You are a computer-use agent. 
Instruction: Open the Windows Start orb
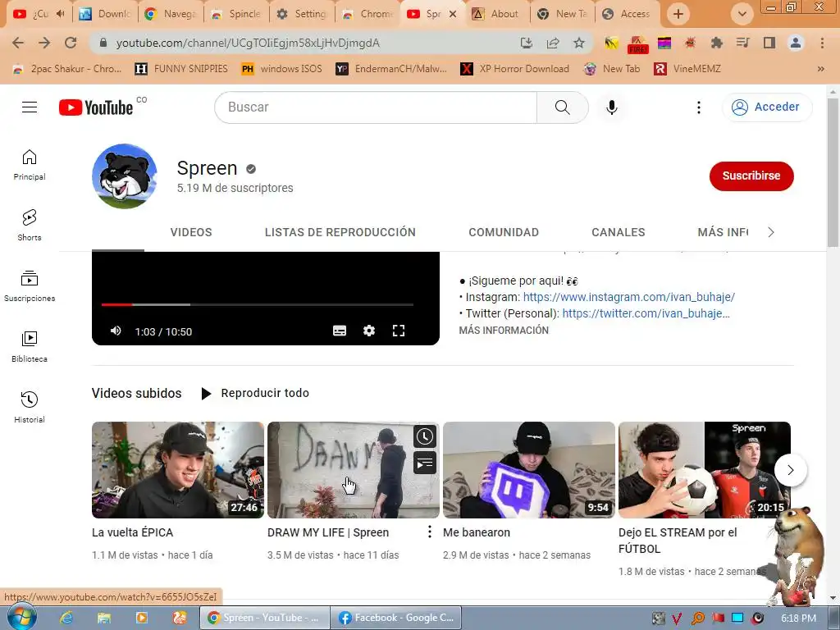[x=22, y=618]
